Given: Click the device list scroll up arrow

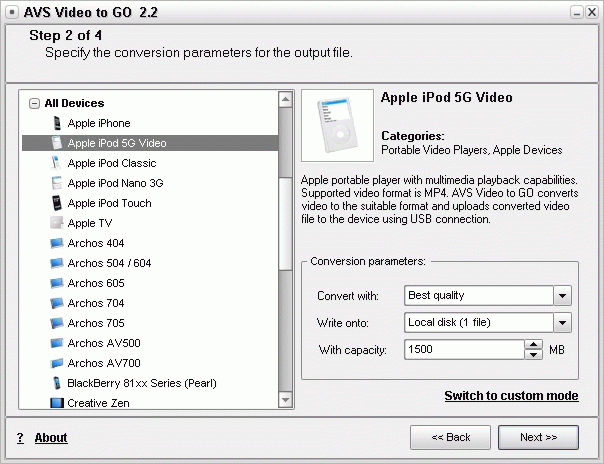Looking at the screenshot, I should (285, 99).
